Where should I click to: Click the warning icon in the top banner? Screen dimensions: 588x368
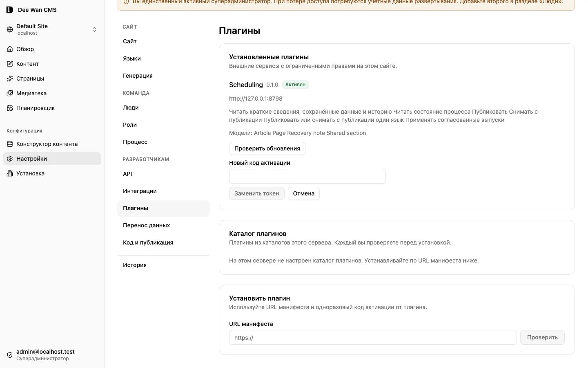[126, 2]
